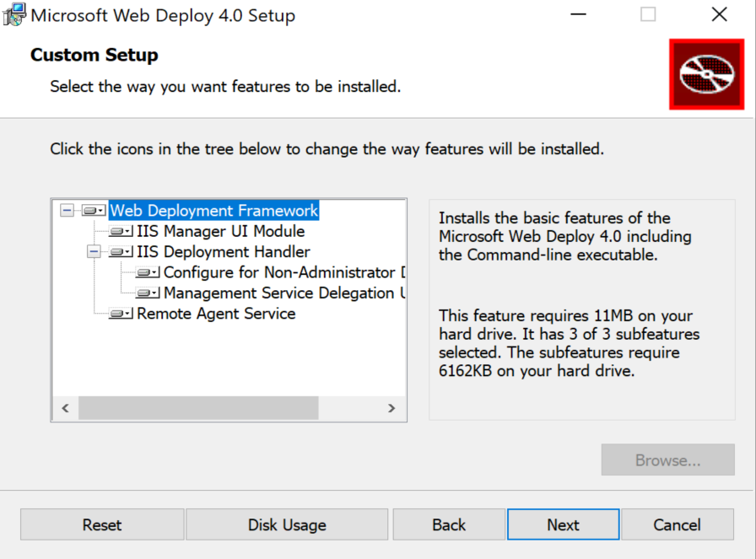Viewport: 756px width, 559px height.
Task: Click Management Service Delegation feature icon
Action: [x=148, y=293]
